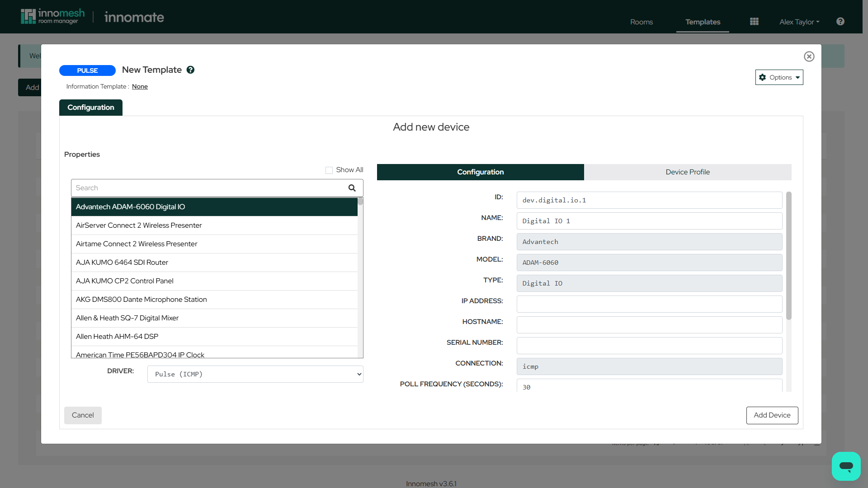Select the Configuration template tab

tap(91, 108)
